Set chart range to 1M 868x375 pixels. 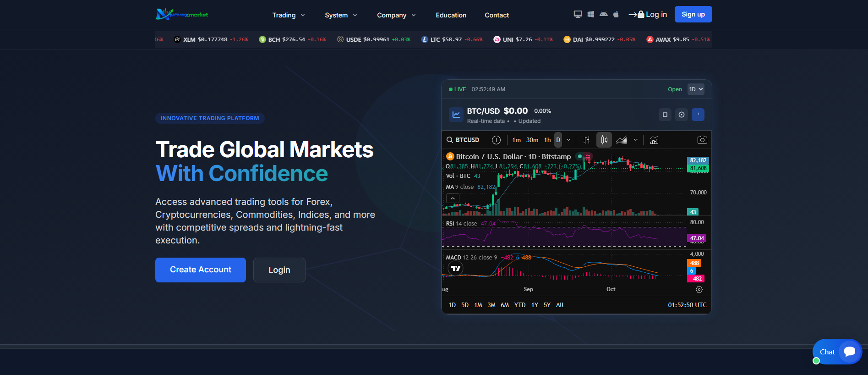pos(478,305)
